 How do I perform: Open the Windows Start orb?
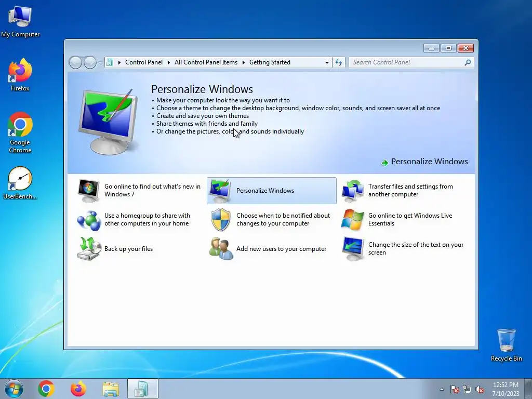click(14, 389)
